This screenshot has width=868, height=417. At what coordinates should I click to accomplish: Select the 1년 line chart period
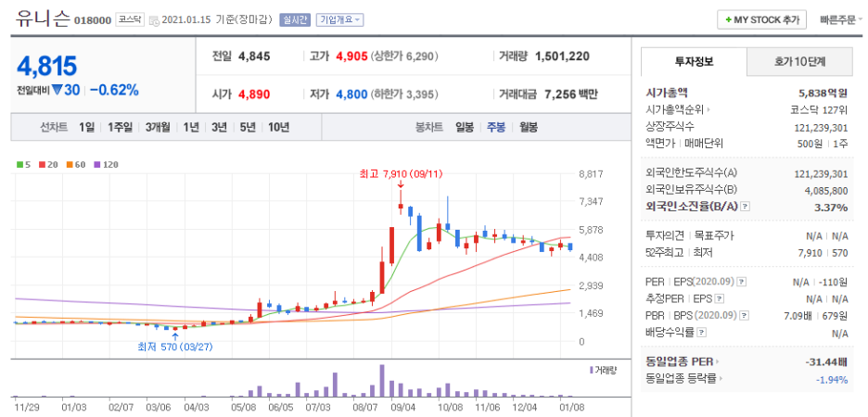coord(191,127)
